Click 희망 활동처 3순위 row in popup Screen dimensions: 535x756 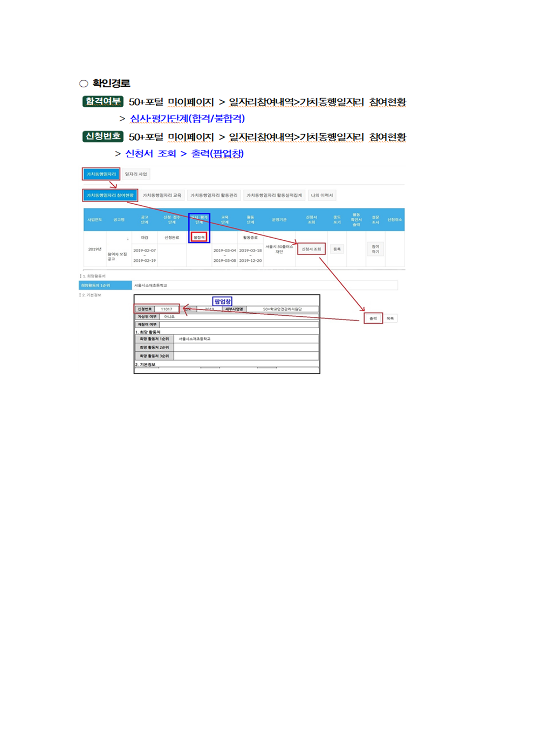[227, 356]
